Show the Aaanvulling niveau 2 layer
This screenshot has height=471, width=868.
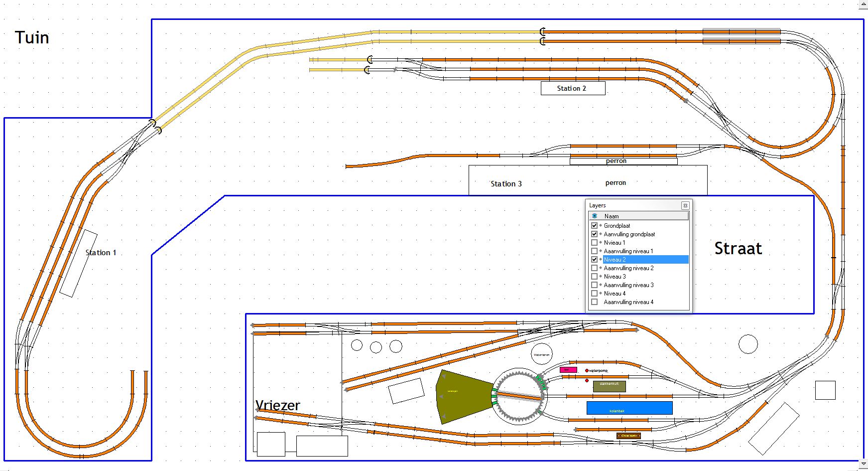[594, 268]
